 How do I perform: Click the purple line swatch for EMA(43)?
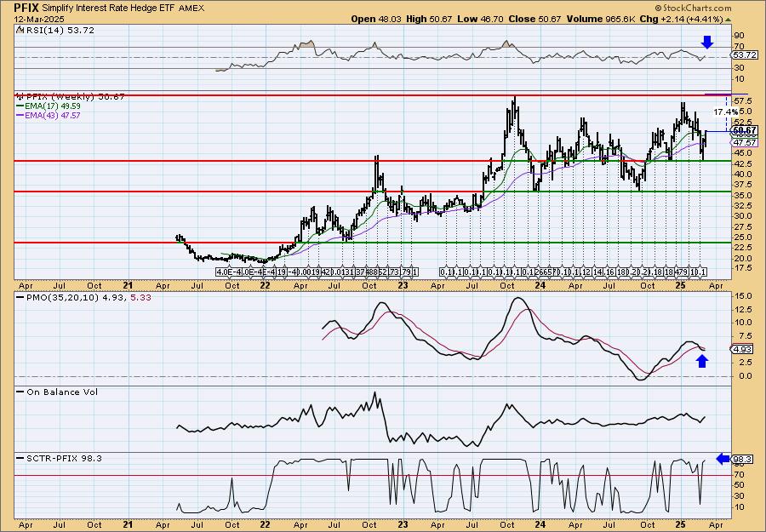20,116
